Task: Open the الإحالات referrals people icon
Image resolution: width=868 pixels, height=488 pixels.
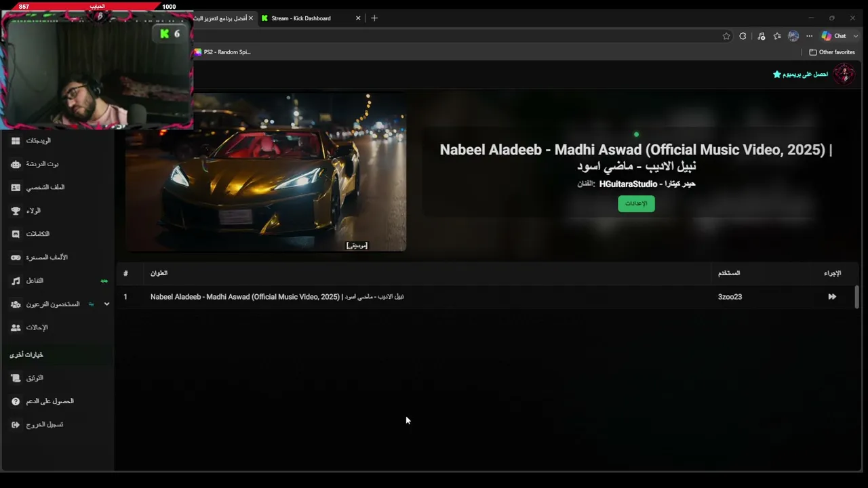Action: point(16,327)
